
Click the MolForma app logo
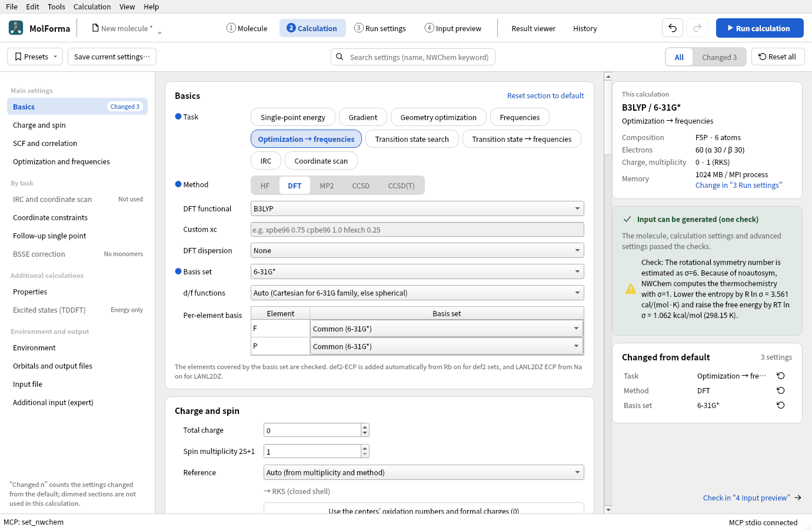pyautogui.click(x=16, y=28)
